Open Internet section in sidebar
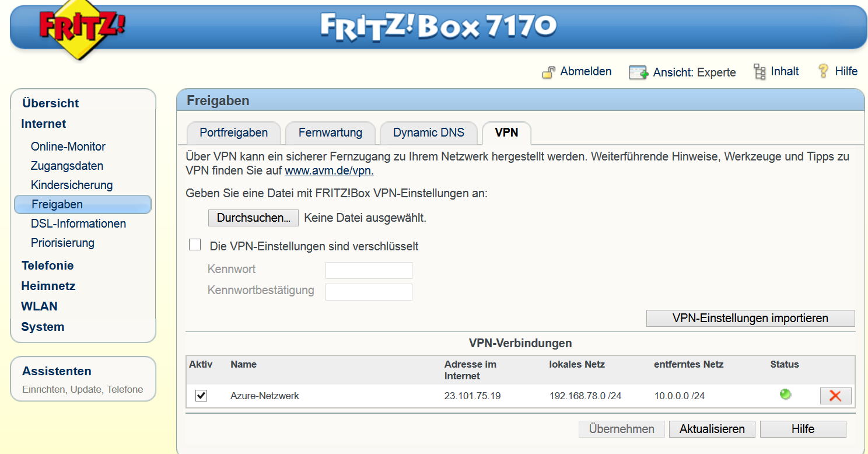Screen dimensions: 868x454 click(x=44, y=124)
